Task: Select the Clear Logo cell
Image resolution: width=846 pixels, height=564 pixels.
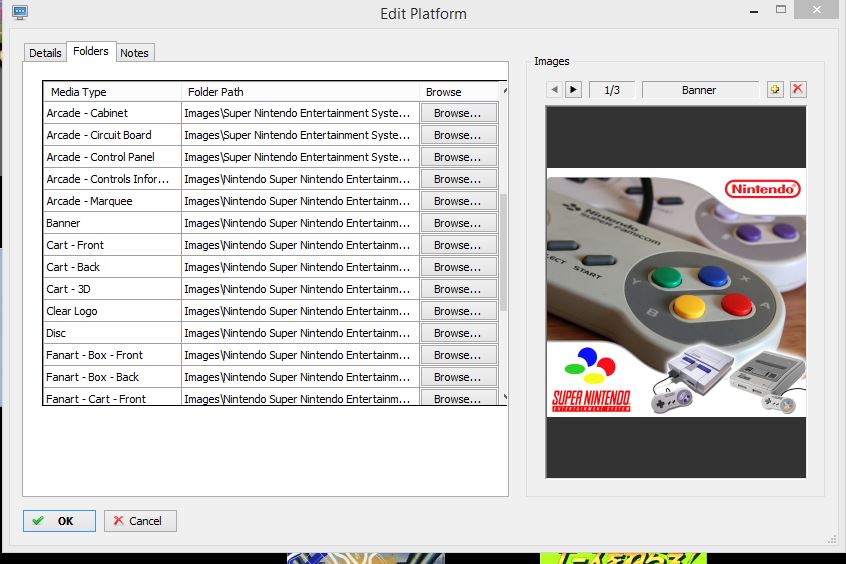Action: click(x=112, y=311)
